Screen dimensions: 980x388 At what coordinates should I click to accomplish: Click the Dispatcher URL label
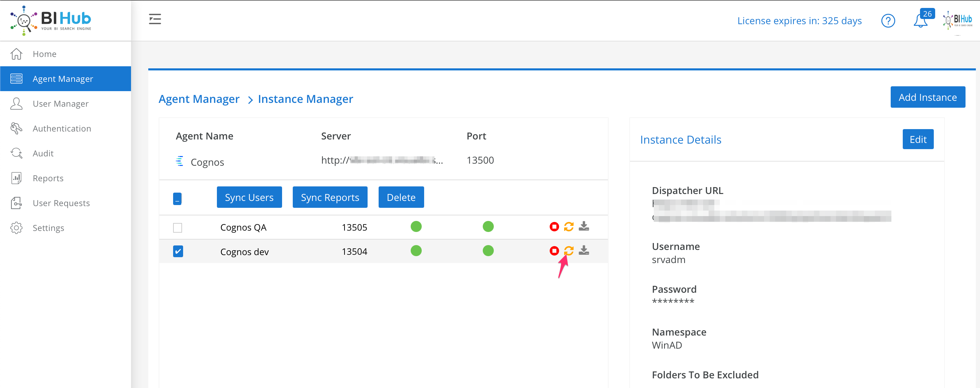tap(687, 191)
